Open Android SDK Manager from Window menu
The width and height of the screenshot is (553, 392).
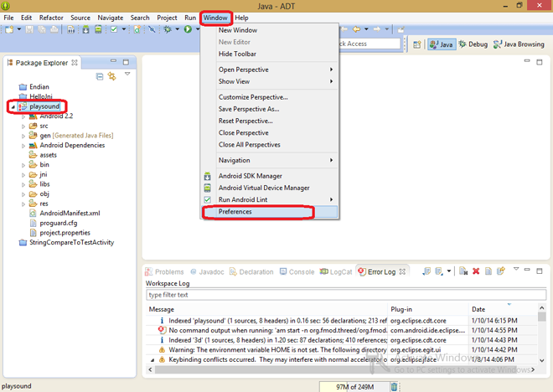(251, 176)
